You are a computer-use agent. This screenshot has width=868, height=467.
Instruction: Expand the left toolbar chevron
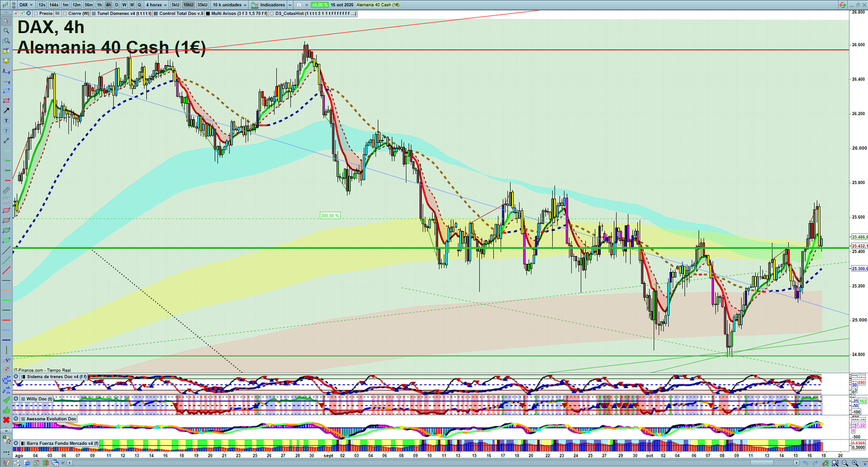point(7,431)
